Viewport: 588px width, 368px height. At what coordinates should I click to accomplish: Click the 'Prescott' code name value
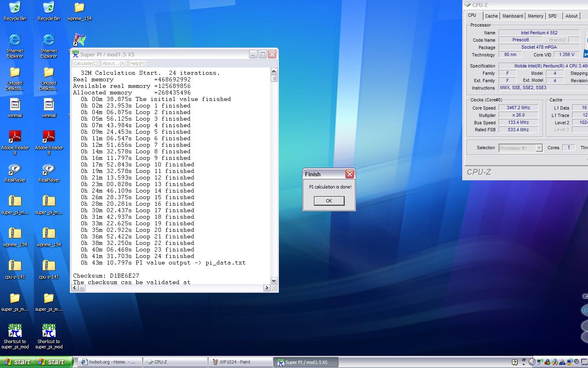tap(520, 40)
